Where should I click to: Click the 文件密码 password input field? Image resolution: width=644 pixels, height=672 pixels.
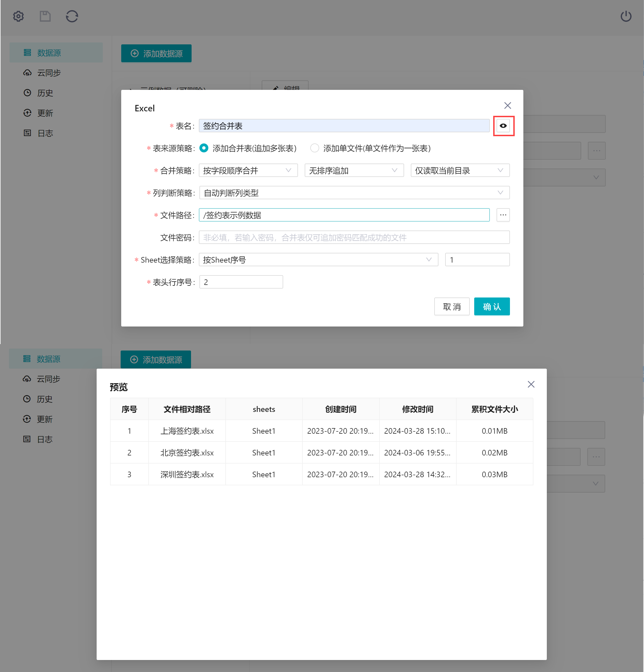[x=354, y=237]
